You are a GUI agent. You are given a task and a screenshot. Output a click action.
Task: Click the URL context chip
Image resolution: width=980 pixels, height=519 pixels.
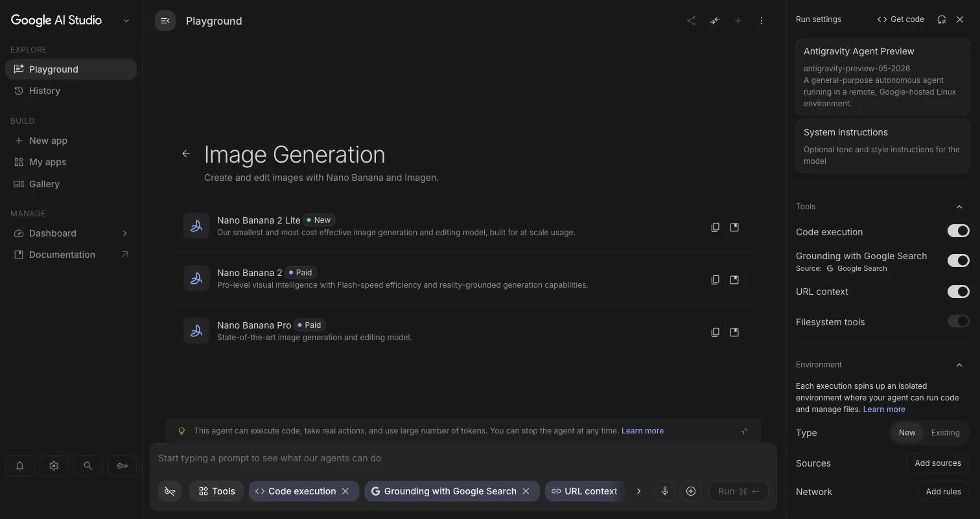coord(585,491)
